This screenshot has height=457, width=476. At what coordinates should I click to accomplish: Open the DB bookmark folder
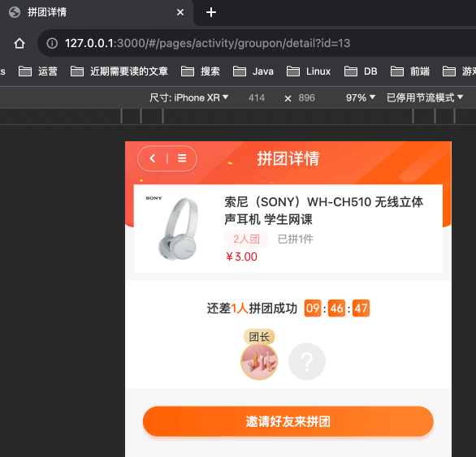pos(361,71)
